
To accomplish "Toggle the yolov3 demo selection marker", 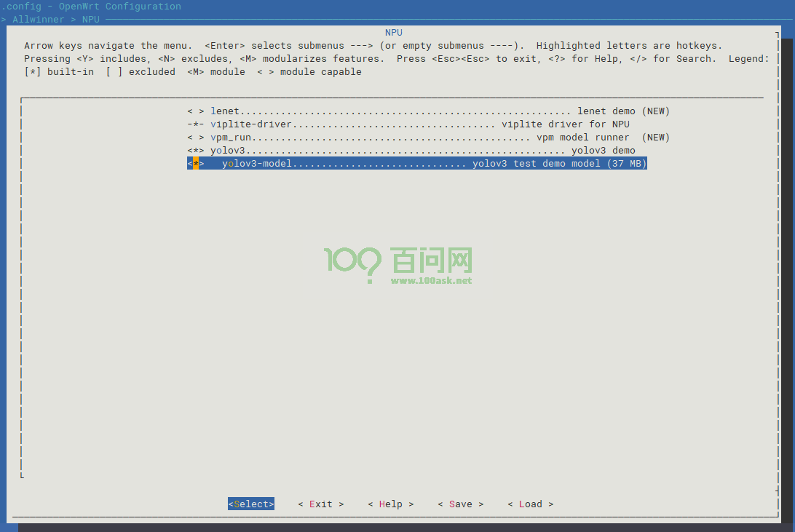I will click(195, 151).
